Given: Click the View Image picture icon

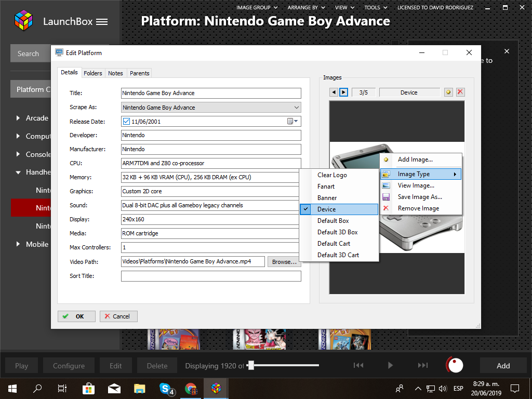Looking at the screenshot, I should tap(386, 185).
